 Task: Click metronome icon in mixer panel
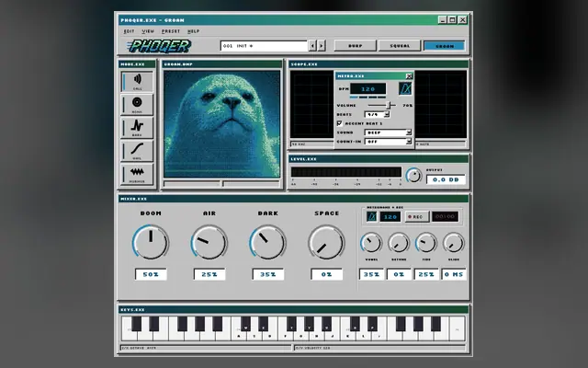[x=371, y=217]
